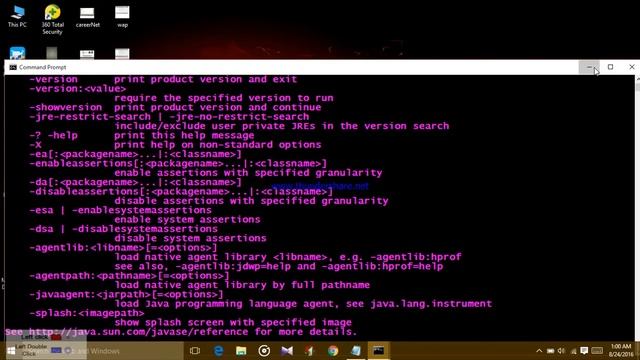
Task: Open the careerNet desktop file
Action: [87, 17]
